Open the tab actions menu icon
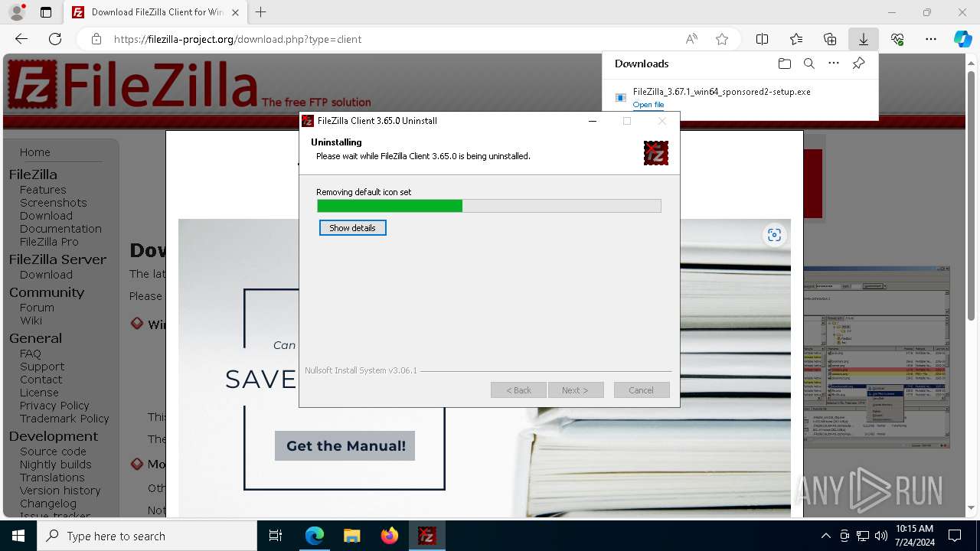 tap(46, 12)
